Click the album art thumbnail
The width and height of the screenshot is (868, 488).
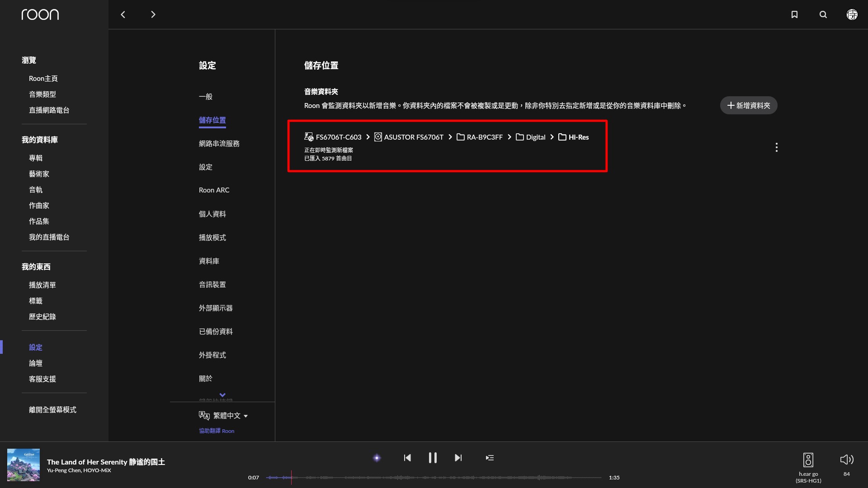24,465
